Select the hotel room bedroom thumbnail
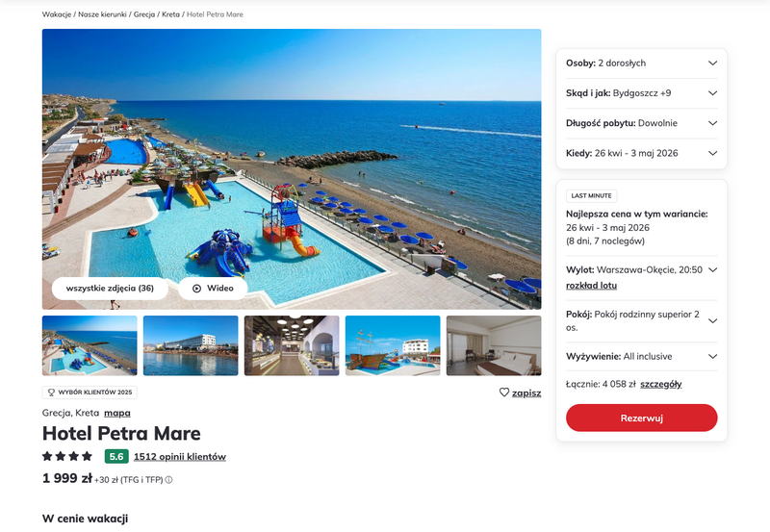770x532 pixels. click(x=494, y=345)
